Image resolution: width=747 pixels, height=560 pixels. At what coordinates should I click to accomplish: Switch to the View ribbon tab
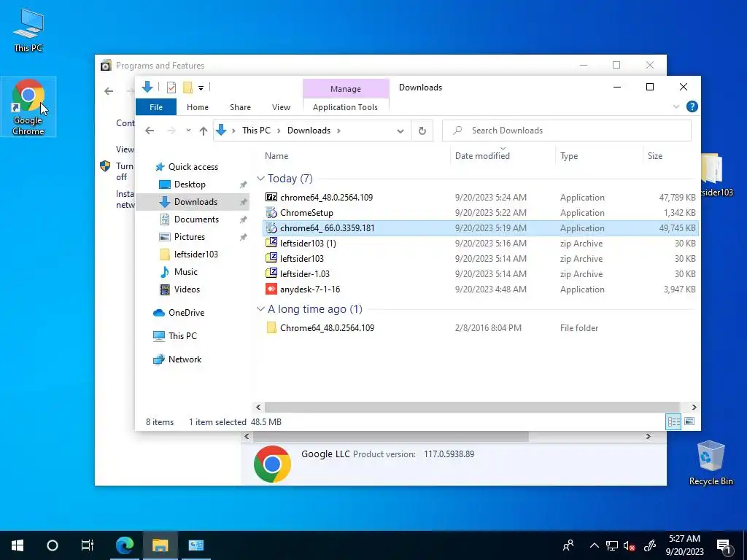point(281,107)
